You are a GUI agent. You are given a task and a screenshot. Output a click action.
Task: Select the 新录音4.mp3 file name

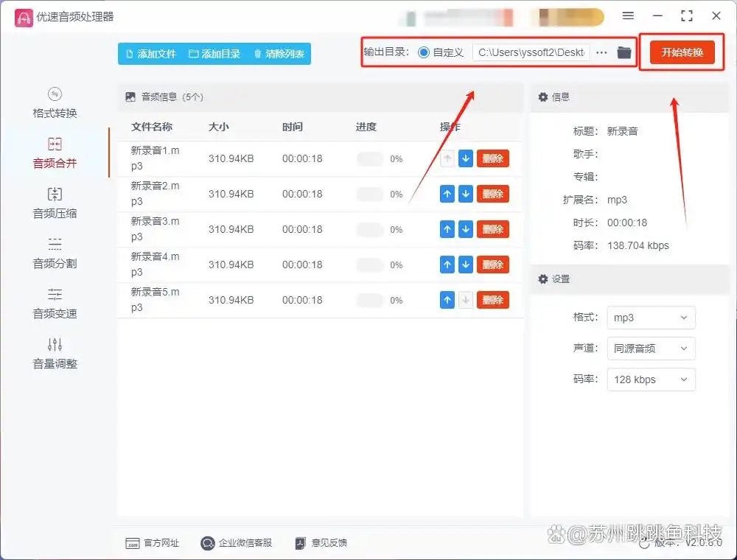click(155, 264)
